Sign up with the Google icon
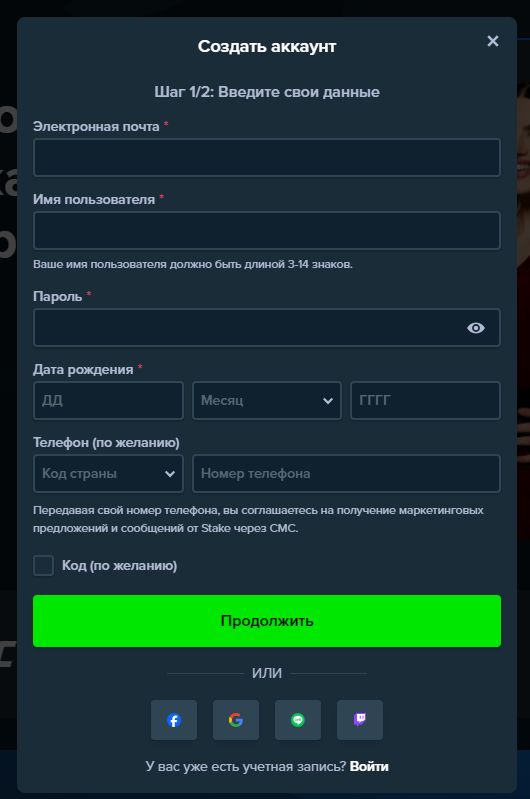 click(x=236, y=720)
